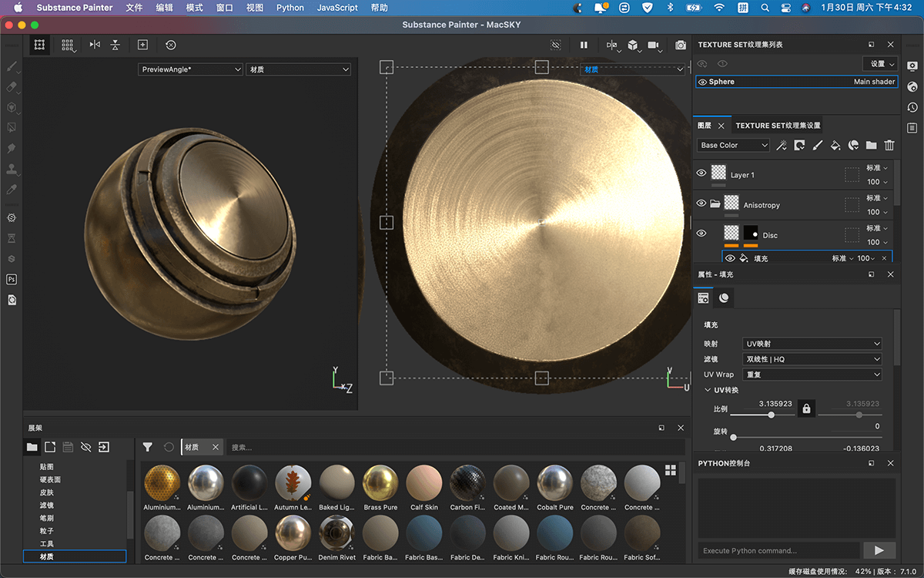
Task: Open the 设置 settings dropdown
Action: click(x=880, y=64)
